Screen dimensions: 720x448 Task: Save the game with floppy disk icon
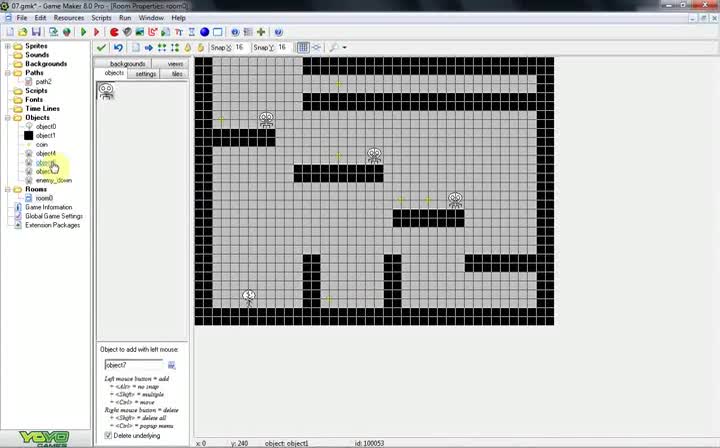[36, 32]
